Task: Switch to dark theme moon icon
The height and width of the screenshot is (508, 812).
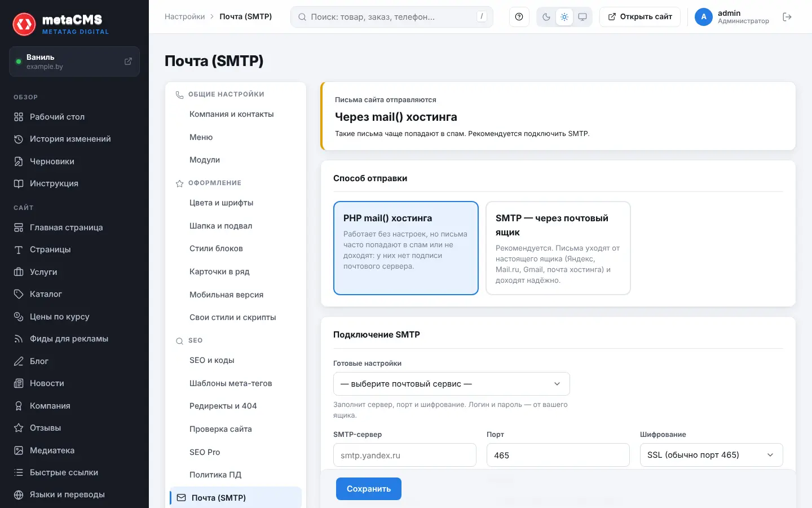Action: (546, 17)
